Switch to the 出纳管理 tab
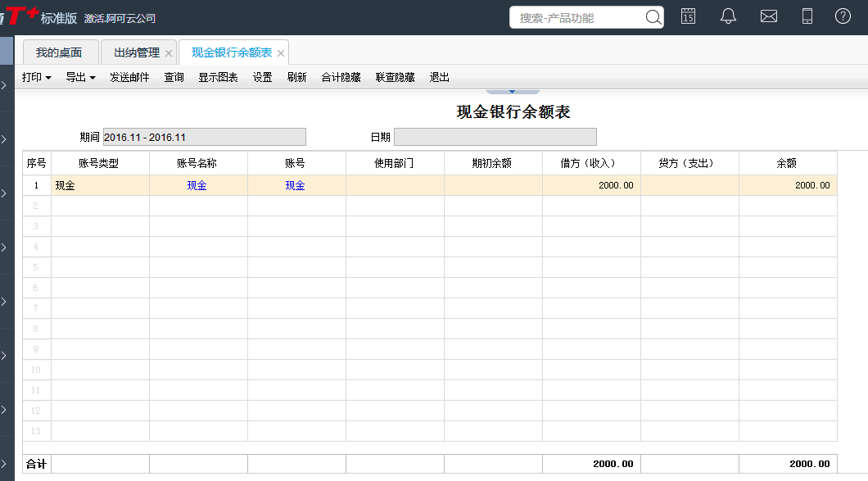Viewport: 868px width, 481px height. [x=137, y=52]
